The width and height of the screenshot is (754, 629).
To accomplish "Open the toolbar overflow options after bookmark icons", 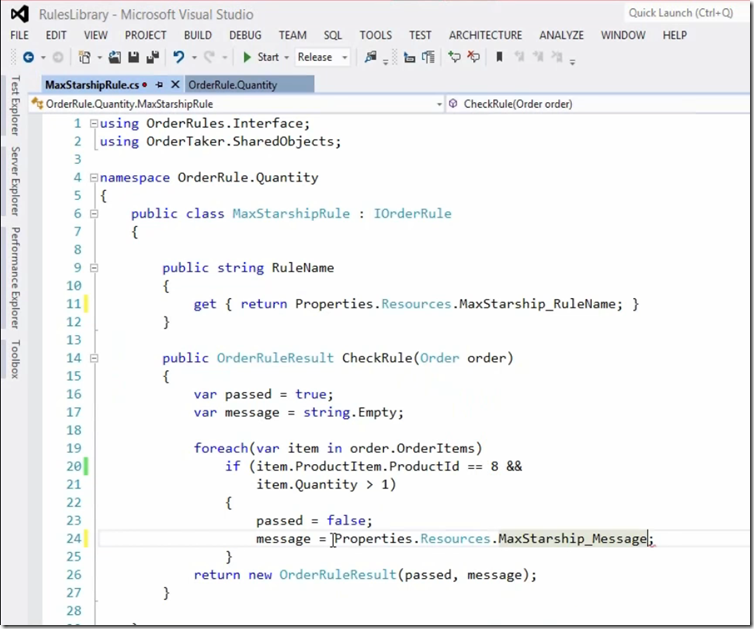I will [572, 62].
